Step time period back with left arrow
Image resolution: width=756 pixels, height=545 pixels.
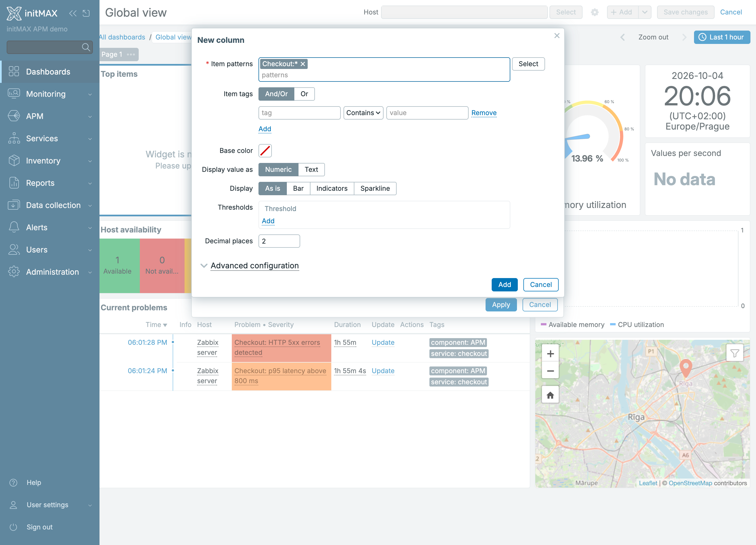point(622,37)
